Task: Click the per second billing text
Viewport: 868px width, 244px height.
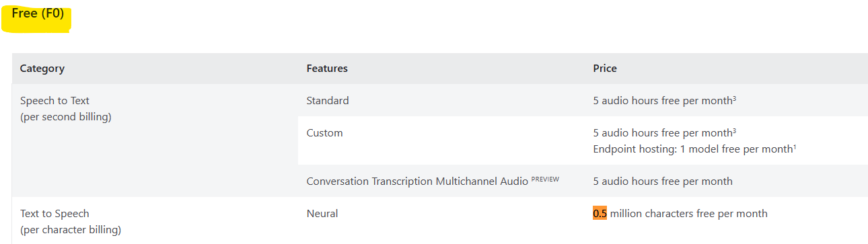Action: tap(65, 117)
